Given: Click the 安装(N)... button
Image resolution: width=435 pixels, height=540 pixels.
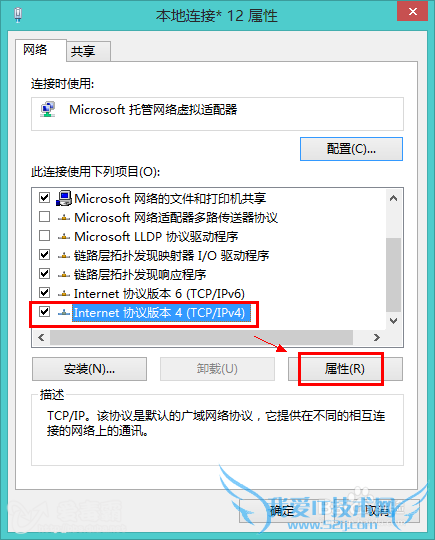Looking at the screenshot, I should 90,369.
